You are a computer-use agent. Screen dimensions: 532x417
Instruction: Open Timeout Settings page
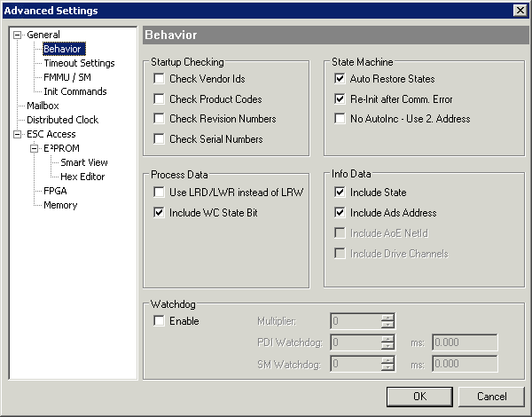tap(79, 63)
